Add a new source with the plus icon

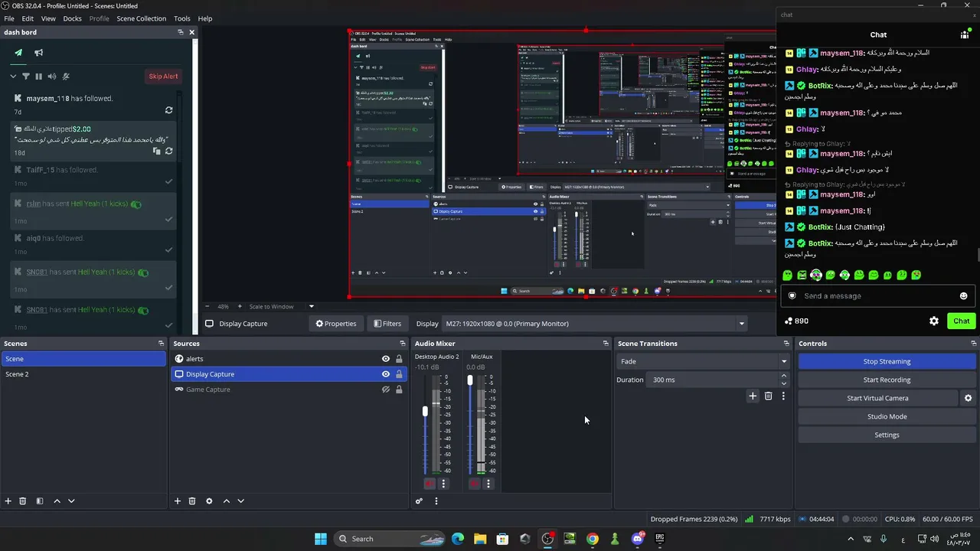178,501
